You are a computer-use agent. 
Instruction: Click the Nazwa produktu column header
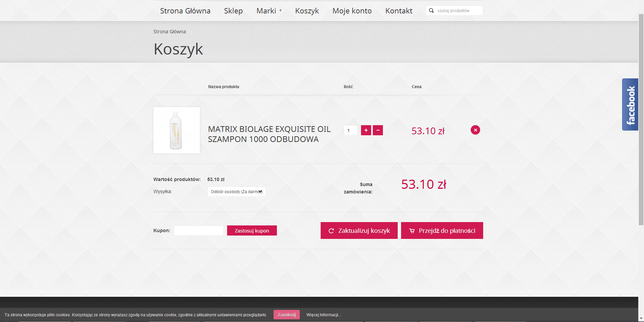coord(224,87)
